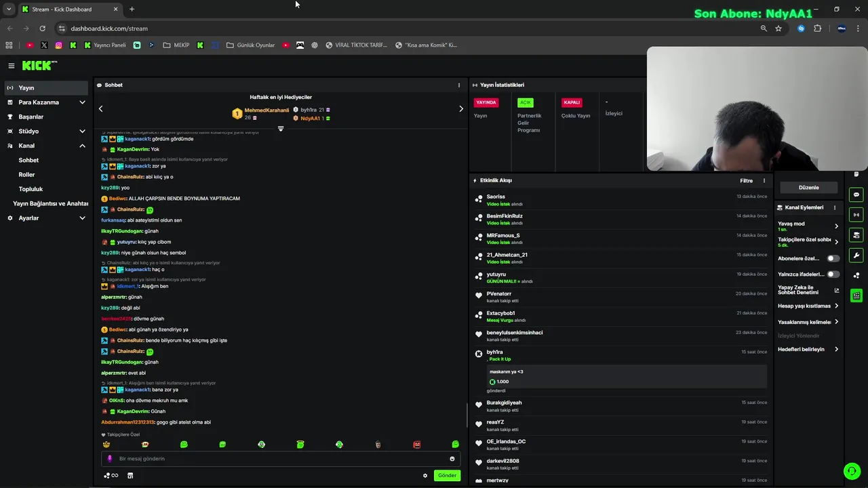The image size is (868, 488).
Task: Click the PVenatorr follow activity entry
Action: pyautogui.click(x=620, y=297)
